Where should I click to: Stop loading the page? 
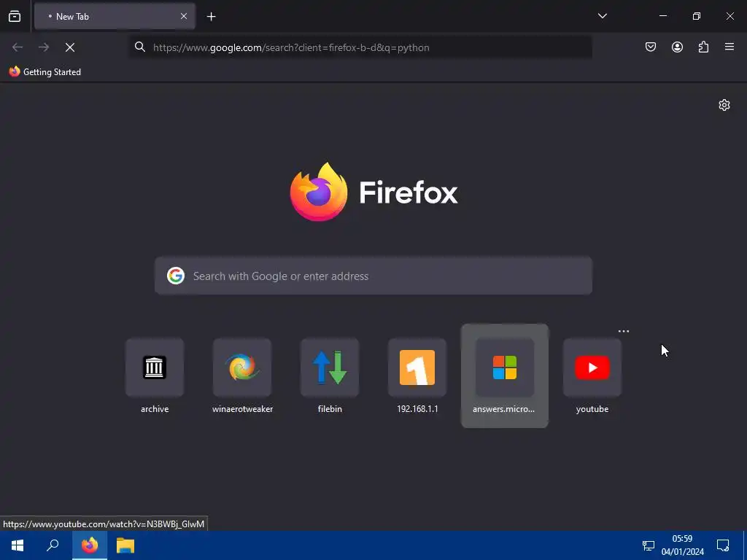coord(70,47)
